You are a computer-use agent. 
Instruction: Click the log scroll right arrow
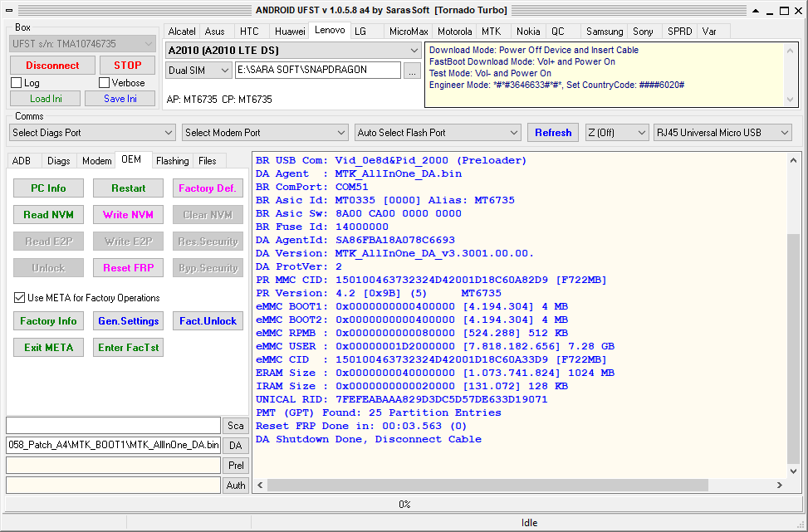[779, 486]
